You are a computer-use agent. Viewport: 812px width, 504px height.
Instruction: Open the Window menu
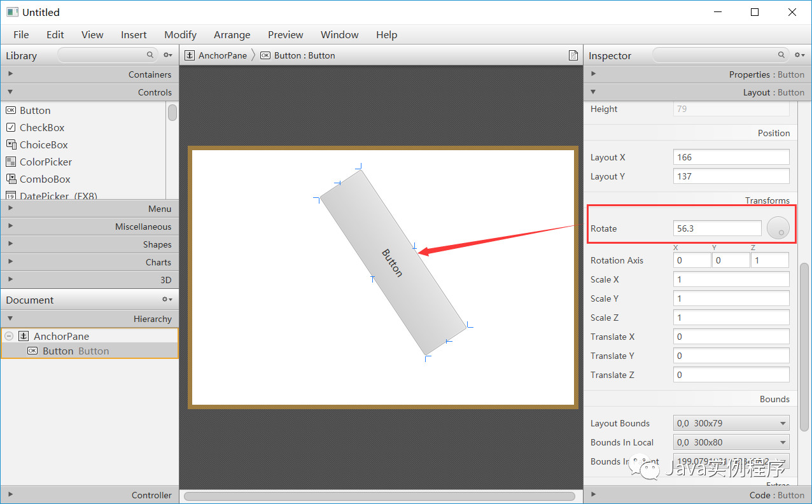(x=339, y=34)
